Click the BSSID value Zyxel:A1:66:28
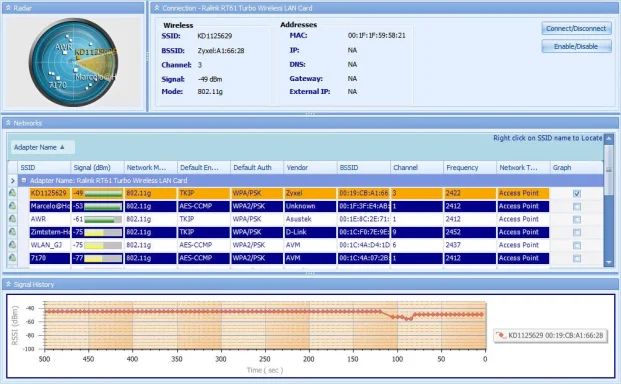Image resolution: width=621 pixels, height=384 pixels. (221, 51)
